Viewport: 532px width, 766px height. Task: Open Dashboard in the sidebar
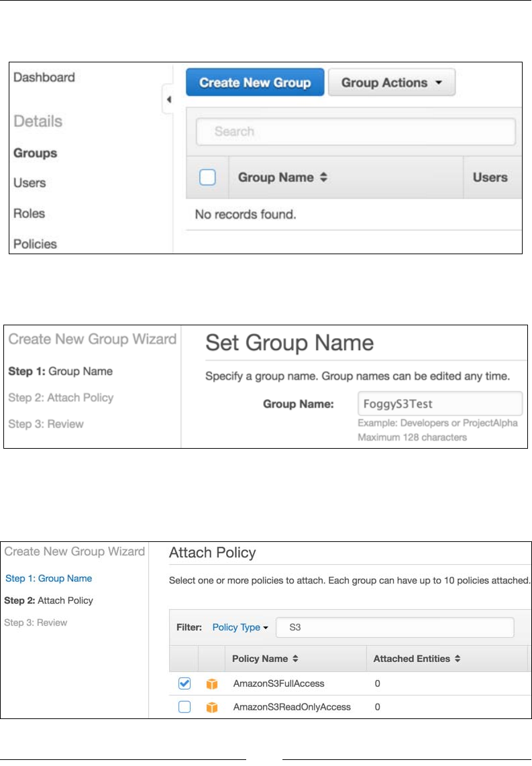tap(44, 77)
